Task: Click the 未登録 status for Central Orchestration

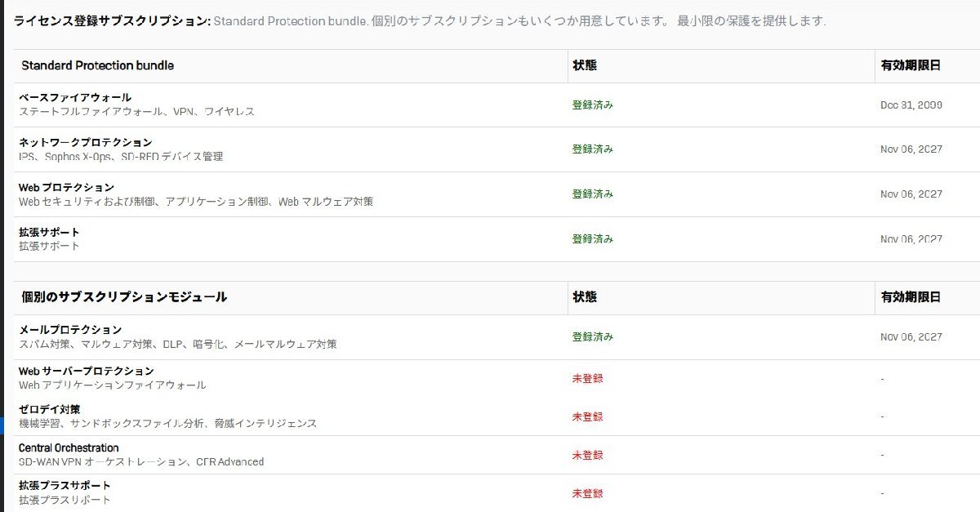Action: coord(586,455)
